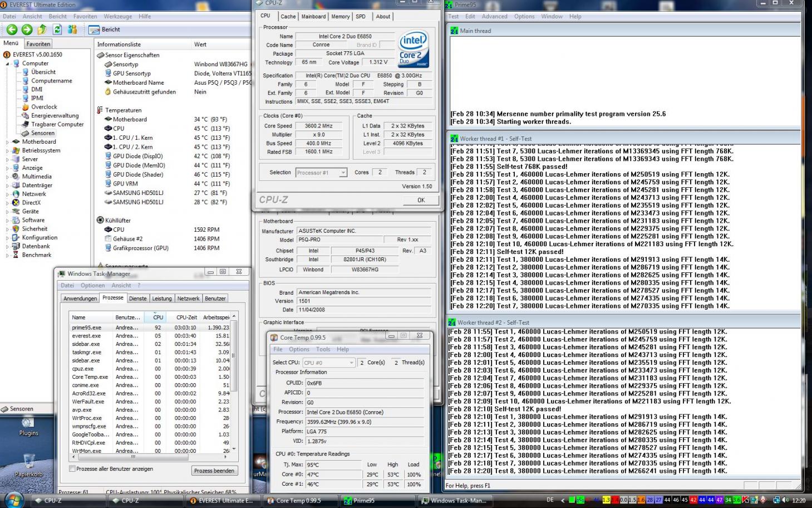Click the Datenträger drive icon

click(x=16, y=185)
